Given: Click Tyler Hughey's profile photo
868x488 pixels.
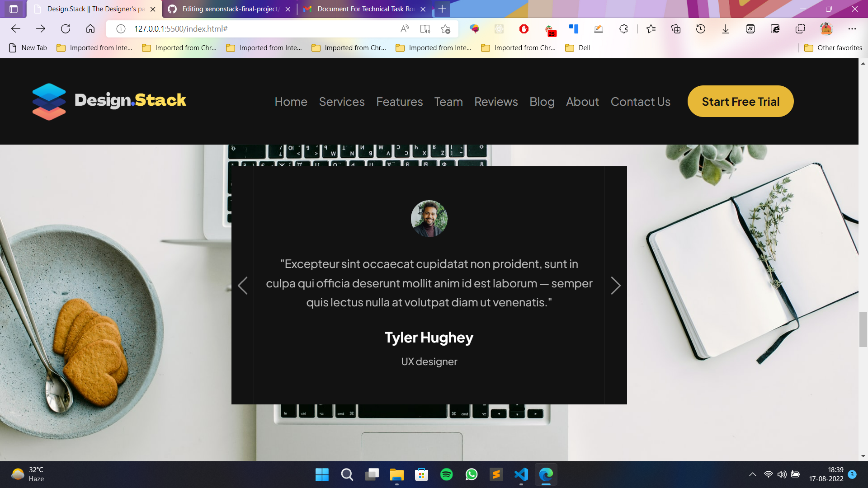Looking at the screenshot, I should tap(429, 219).
